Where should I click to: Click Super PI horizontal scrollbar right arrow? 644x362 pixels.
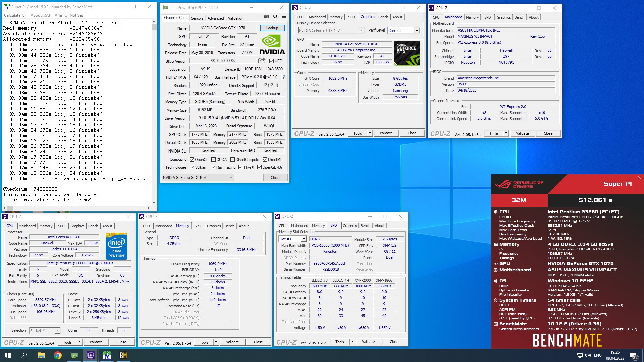tap(149, 208)
